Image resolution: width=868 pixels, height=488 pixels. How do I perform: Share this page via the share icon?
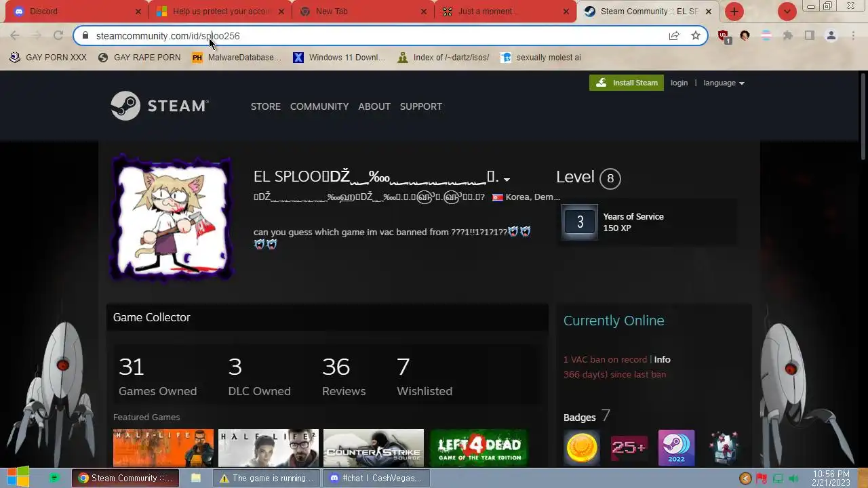coord(674,36)
